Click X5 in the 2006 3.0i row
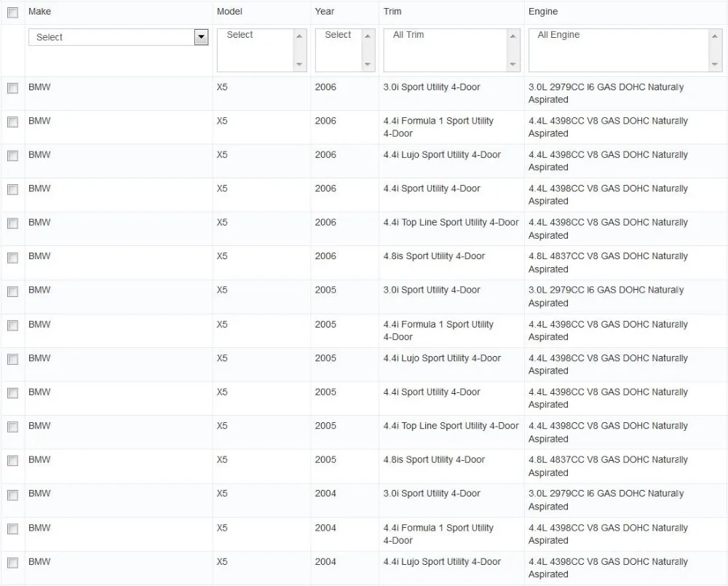The image size is (728, 586). [222, 87]
